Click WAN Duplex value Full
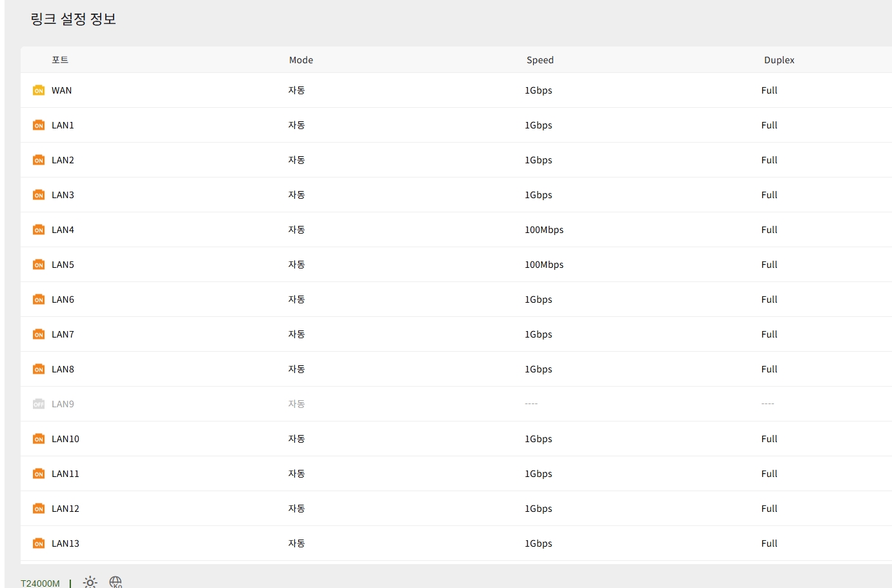This screenshot has height=588, width=892. click(x=769, y=90)
